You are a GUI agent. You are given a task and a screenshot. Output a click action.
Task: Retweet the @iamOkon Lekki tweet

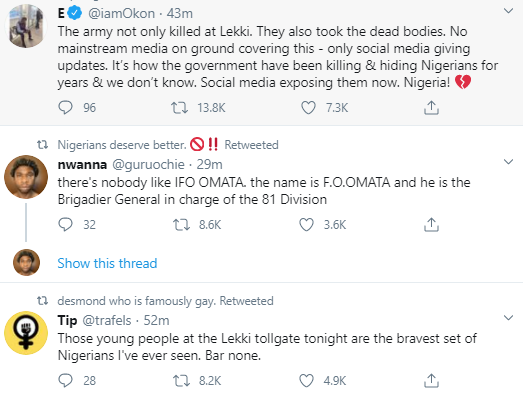(179, 108)
